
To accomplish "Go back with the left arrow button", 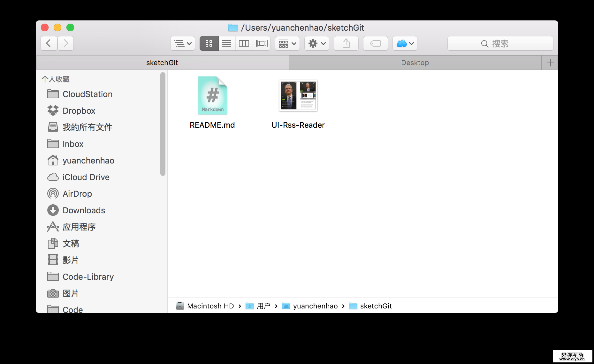I will tap(49, 43).
